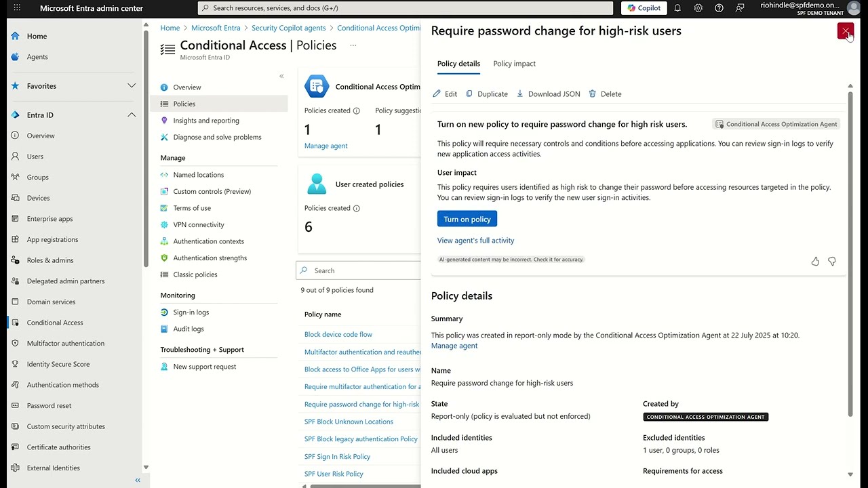Open SPF Block Unknown Locations policy
Image resolution: width=868 pixels, height=488 pixels.
[x=349, y=422]
